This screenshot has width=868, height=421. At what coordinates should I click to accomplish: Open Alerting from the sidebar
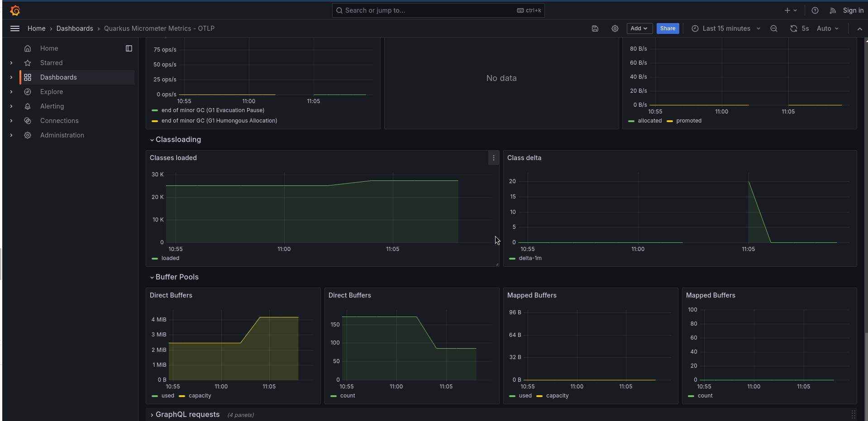coord(52,106)
